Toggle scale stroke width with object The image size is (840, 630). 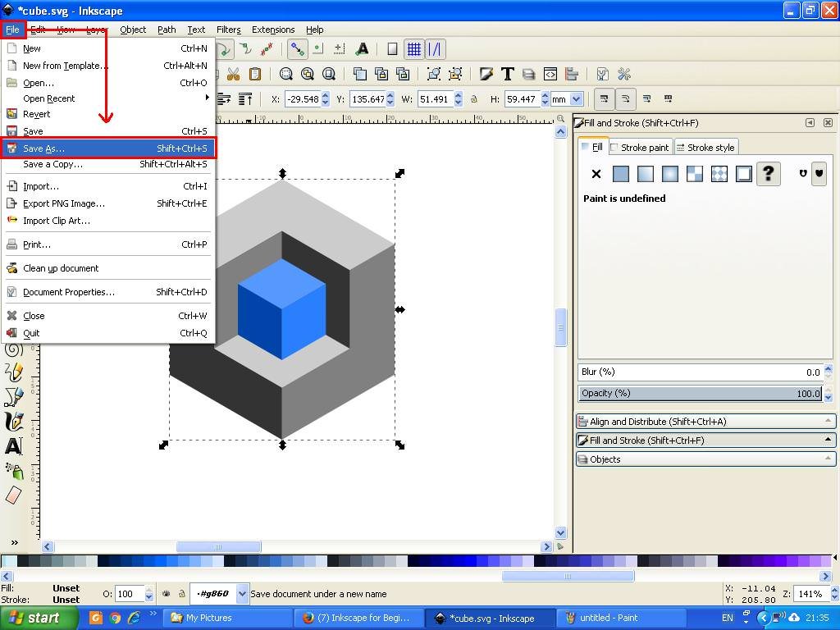pyautogui.click(x=604, y=98)
